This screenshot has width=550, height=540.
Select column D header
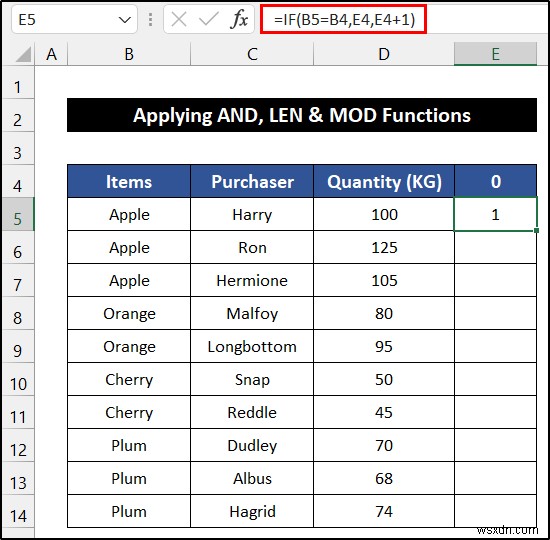coord(384,54)
